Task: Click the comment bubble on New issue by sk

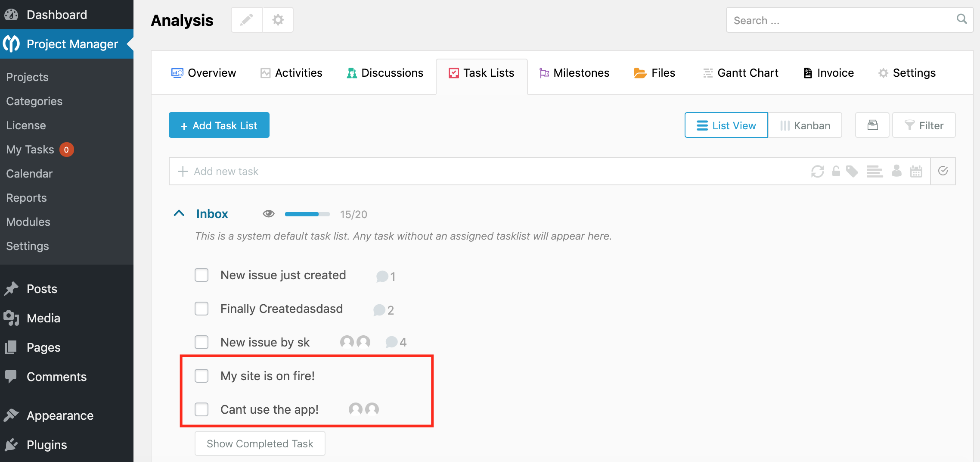Action: pos(391,342)
